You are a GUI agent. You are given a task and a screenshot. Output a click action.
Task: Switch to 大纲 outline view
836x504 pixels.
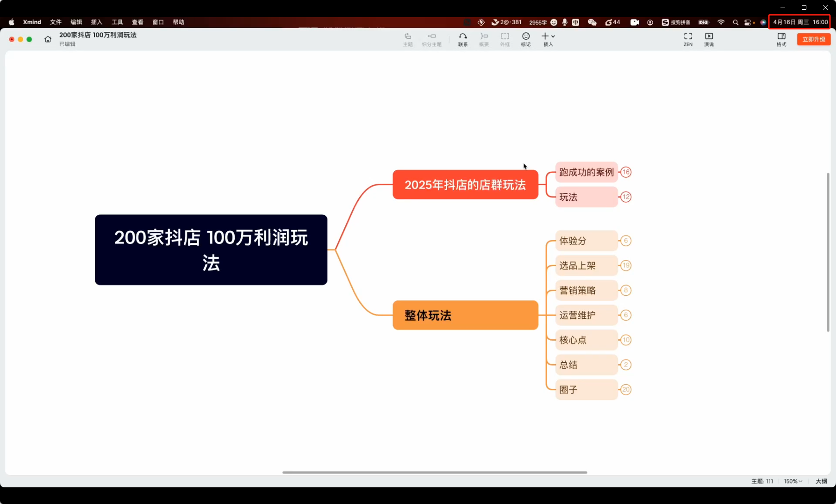tap(821, 481)
